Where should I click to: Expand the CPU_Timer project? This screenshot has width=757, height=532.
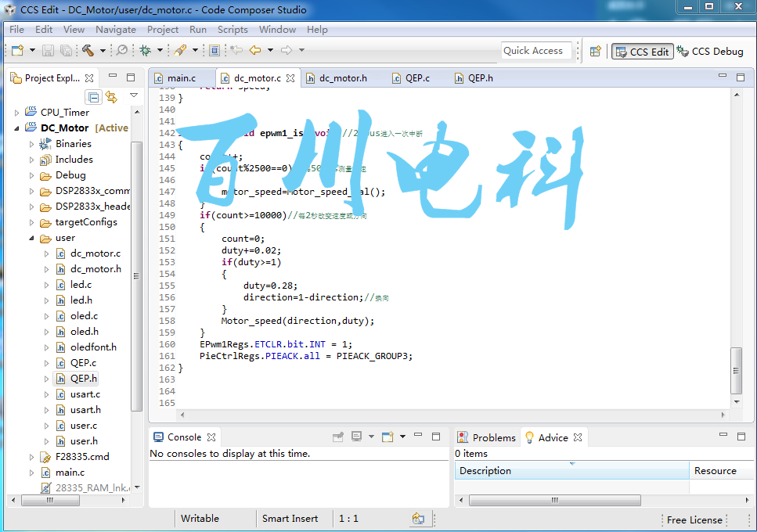click(x=16, y=113)
